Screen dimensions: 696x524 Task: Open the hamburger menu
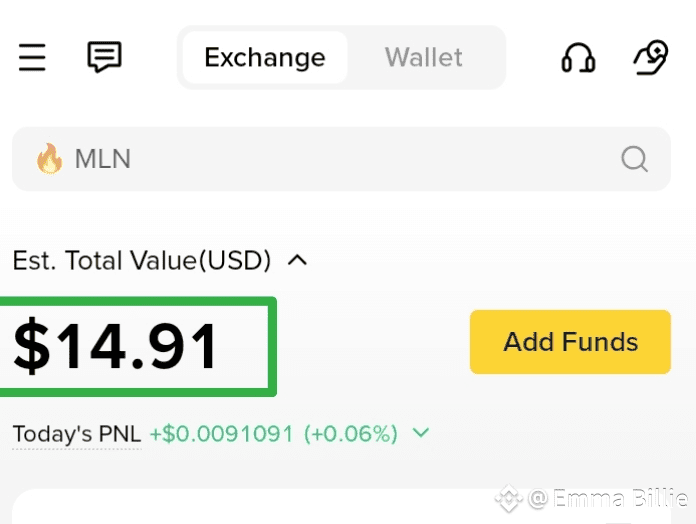[32, 57]
